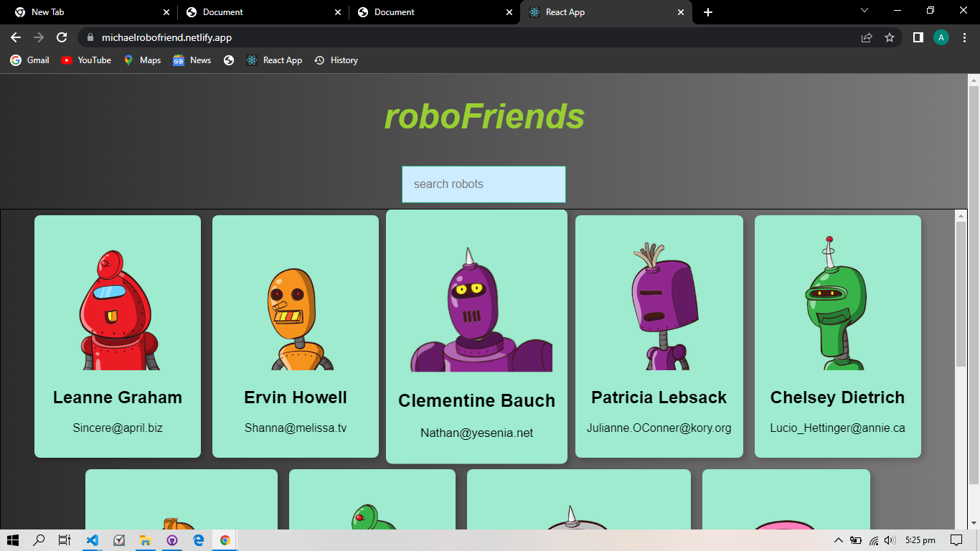This screenshot has height=551, width=980.
Task: Open the Maps bookmark
Action: tap(142, 60)
